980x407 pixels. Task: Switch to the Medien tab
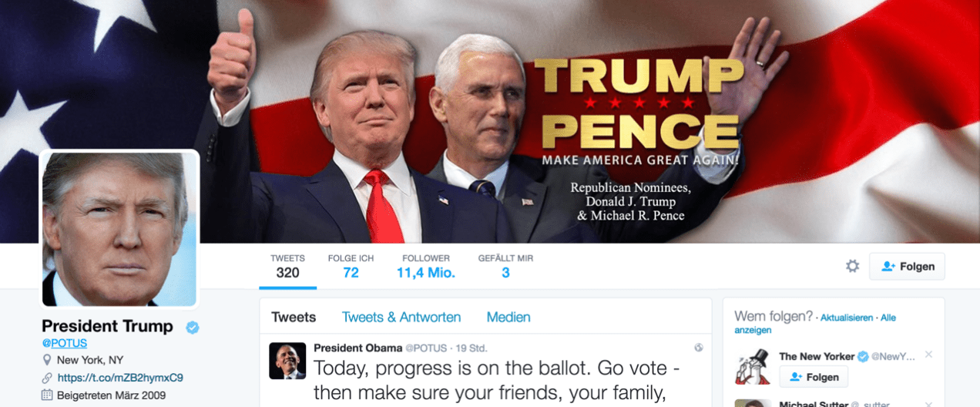(508, 317)
